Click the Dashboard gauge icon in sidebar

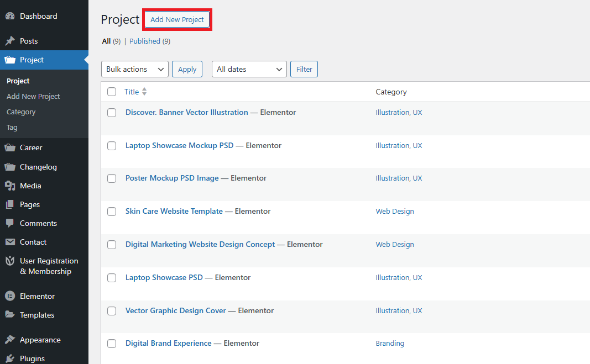click(x=10, y=17)
